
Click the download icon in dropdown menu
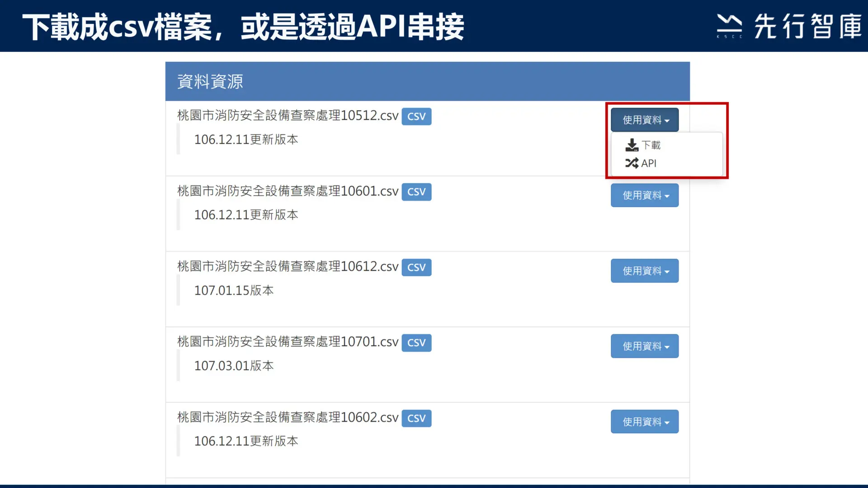632,145
